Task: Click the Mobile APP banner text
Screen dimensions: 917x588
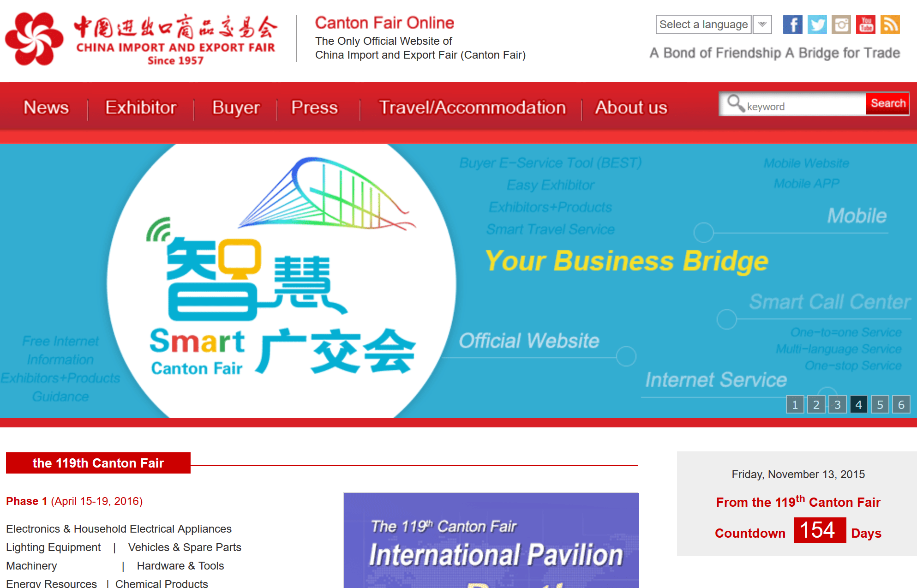Action: pyautogui.click(x=806, y=184)
